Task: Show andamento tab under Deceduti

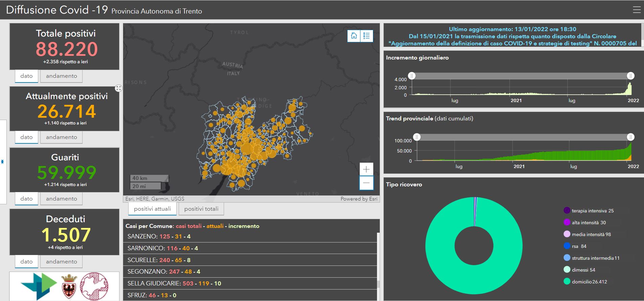Action: [61, 262]
